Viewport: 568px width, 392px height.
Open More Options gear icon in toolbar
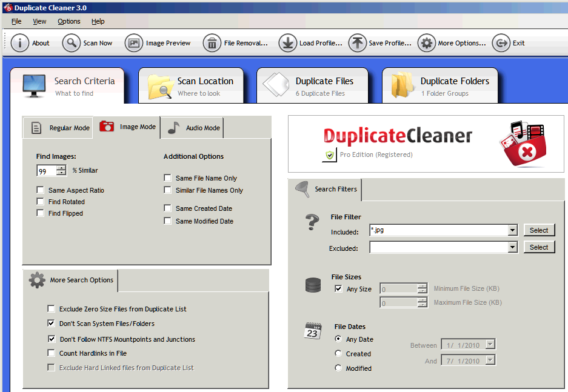point(426,43)
